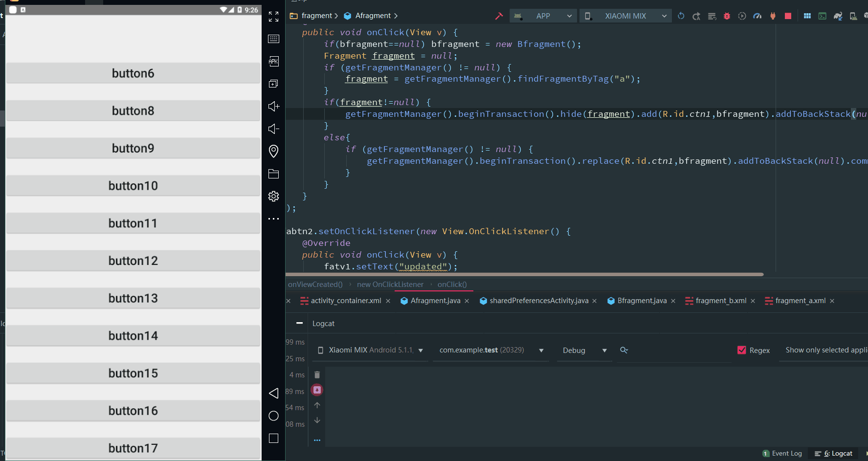Tap button6 in the emulator
The height and width of the screenshot is (461, 868).
[x=133, y=73]
